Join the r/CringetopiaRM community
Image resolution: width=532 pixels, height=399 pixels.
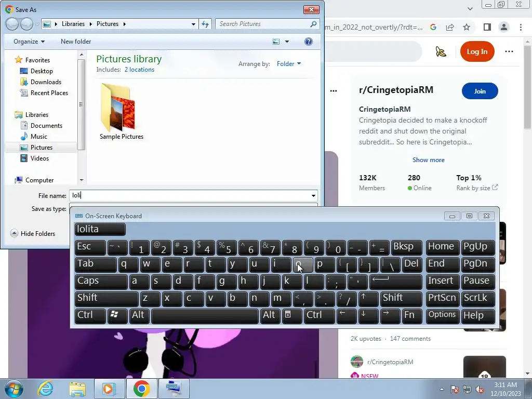(x=480, y=91)
